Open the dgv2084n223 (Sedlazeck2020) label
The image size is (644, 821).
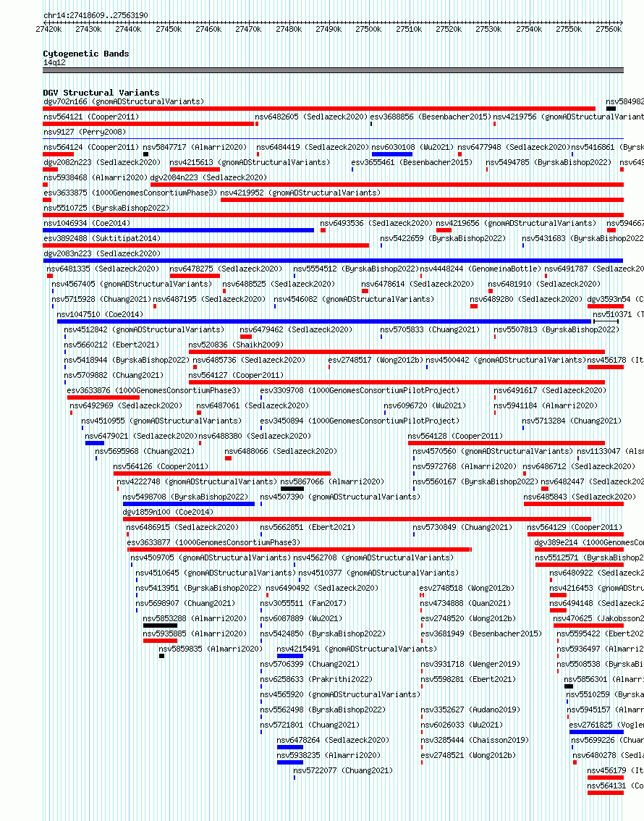[208, 177]
